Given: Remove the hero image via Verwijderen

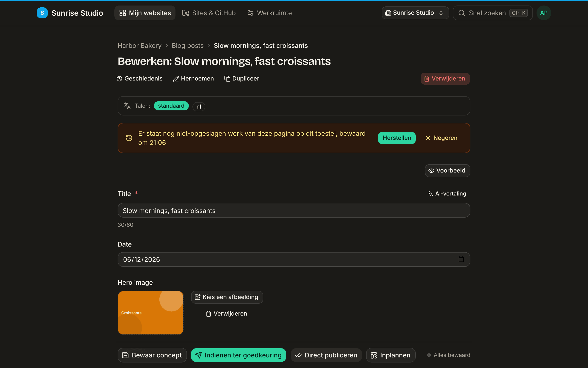Looking at the screenshot, I should [226, 313].
